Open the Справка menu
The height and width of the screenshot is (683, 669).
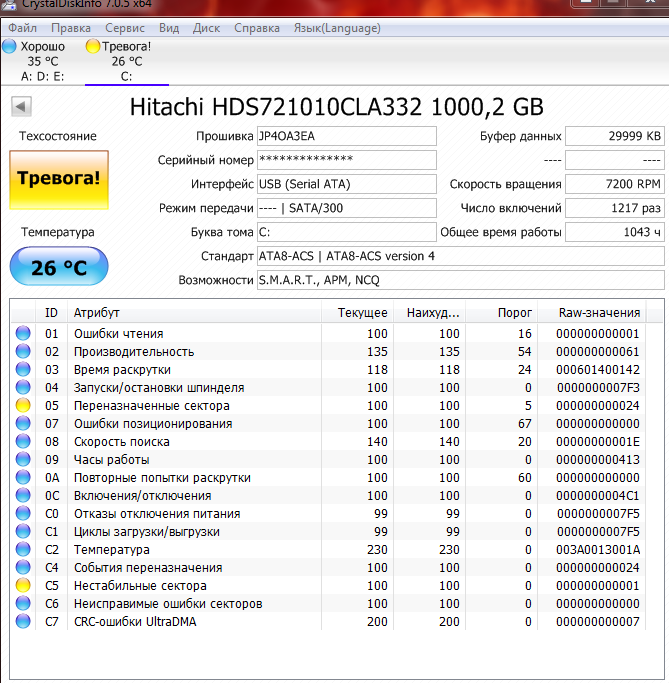coord(257,28)
